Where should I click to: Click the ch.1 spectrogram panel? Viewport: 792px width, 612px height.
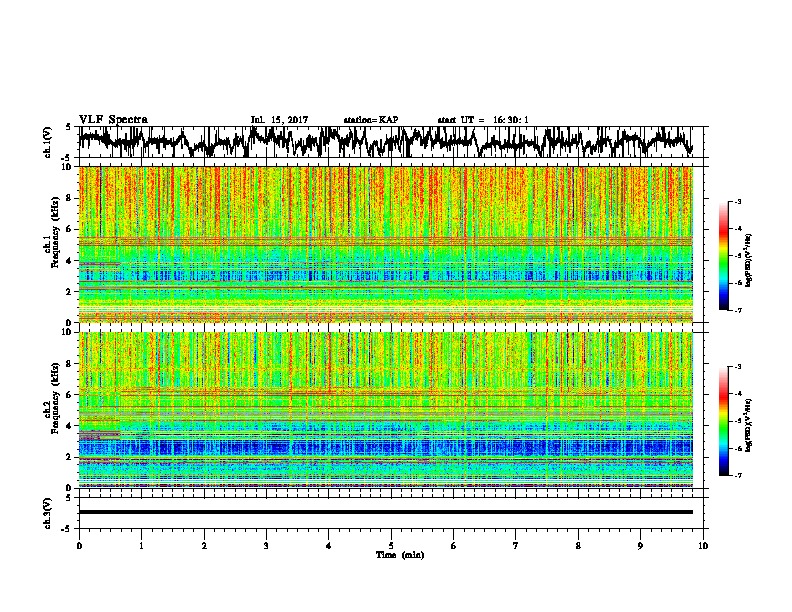pos(386,244)
